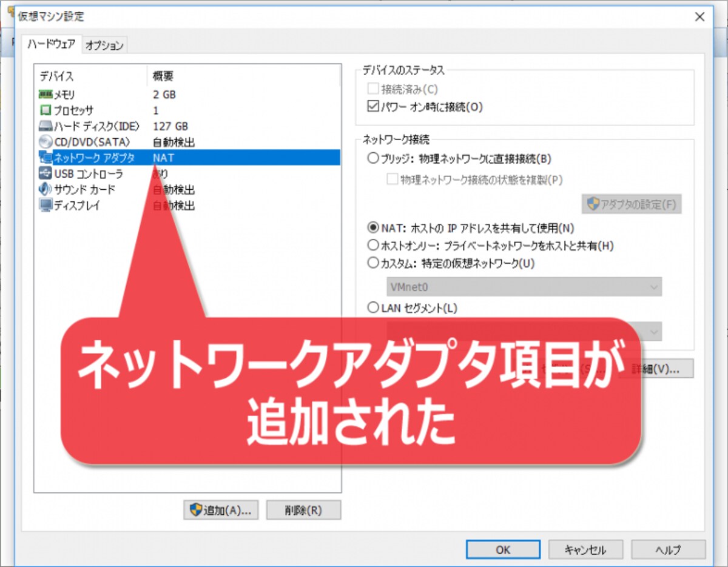
Task: Select the サウンド カード row label
Action: tap(85, 189)
